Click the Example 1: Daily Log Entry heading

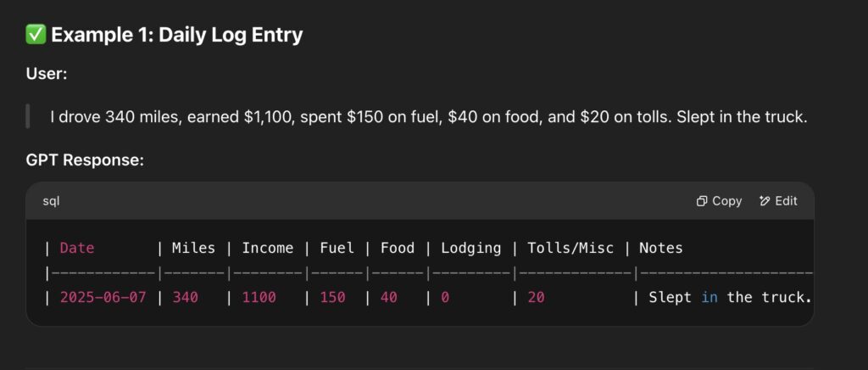(176, 35)
